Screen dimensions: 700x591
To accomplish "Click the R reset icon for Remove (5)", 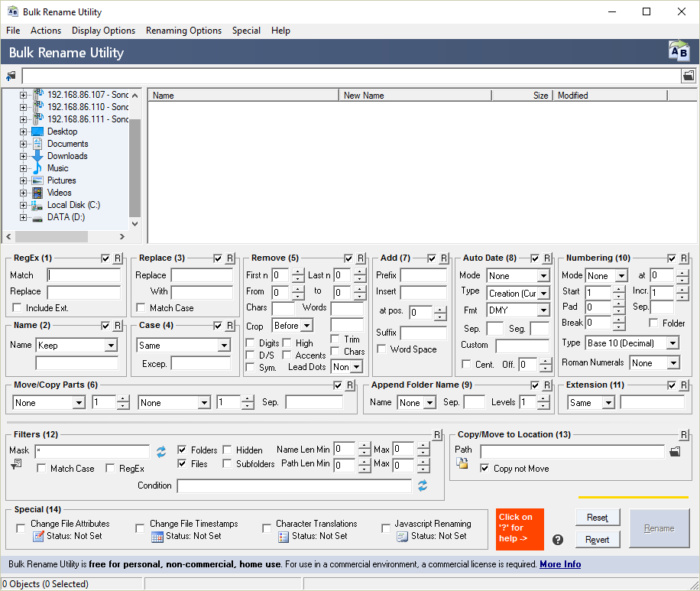I will click(x=361, y=258).
